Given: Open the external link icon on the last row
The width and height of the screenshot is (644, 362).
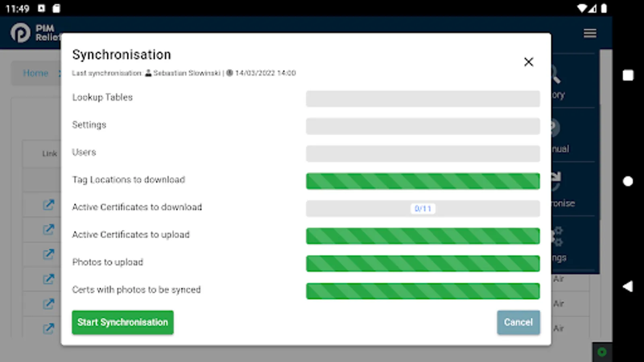Looking at the screenshot, I should click(48, 328).
